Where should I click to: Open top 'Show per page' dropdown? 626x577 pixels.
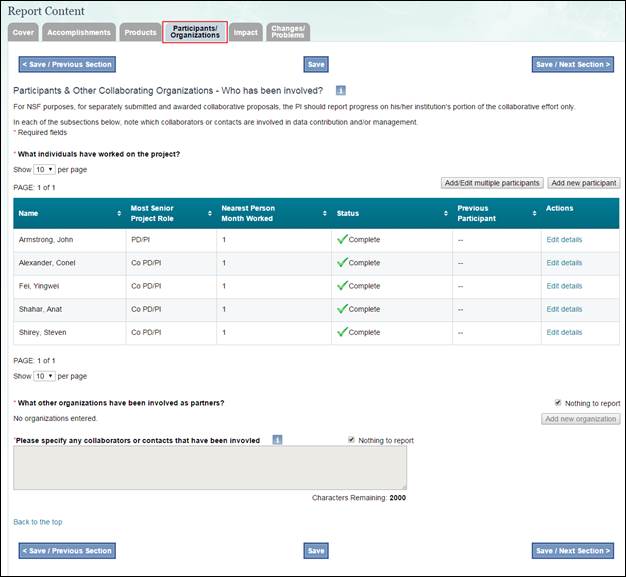point(44,170)
